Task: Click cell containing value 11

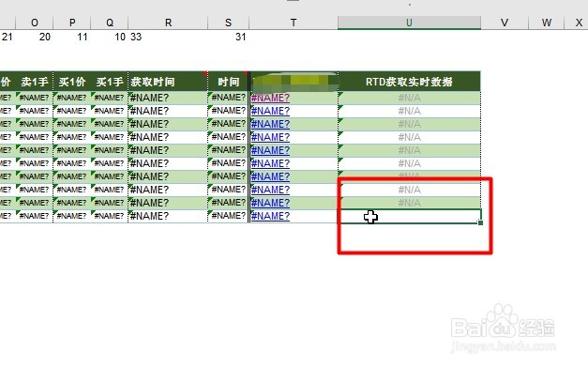Action: point(72,37)
